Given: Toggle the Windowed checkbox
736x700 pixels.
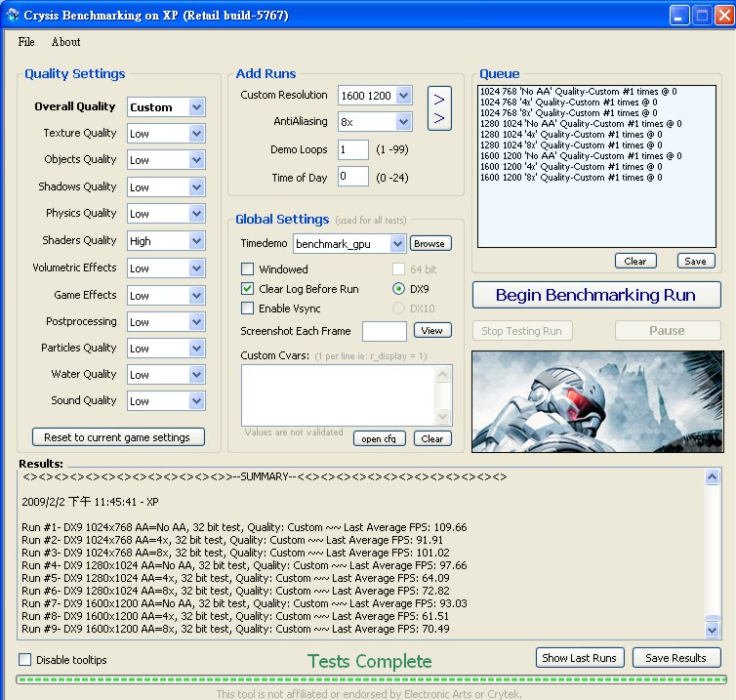Looking at the screenshot, I should pos(247,269).
